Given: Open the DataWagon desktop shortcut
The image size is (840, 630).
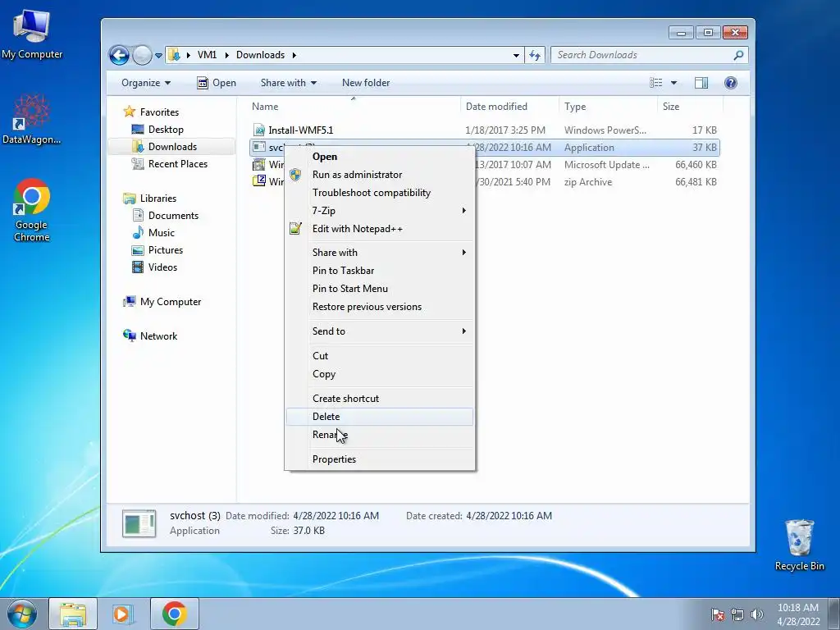Looking at the screenshot, I should [32, 119].
